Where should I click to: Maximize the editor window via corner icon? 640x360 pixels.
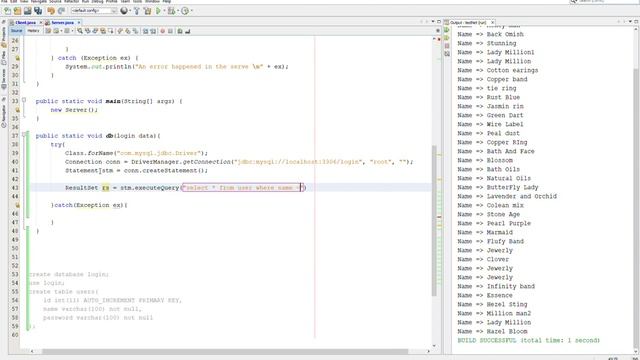(439, 22)
